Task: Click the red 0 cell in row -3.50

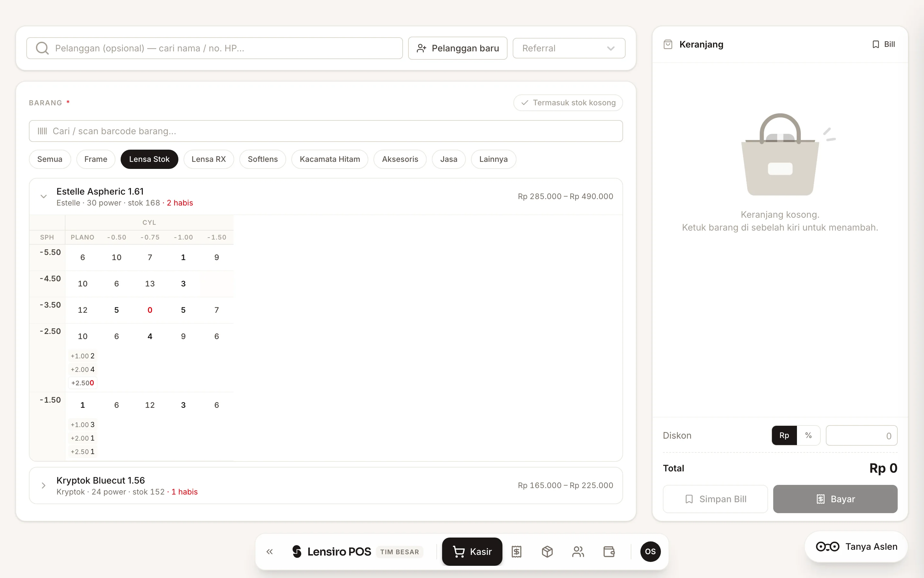Action: 150,310
